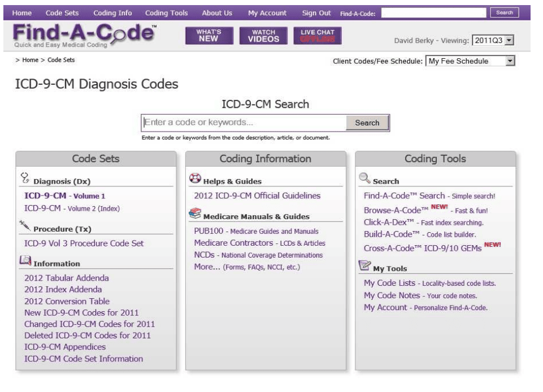This screenshot has width=543, height=392.
Task: Click the top Find-A-Code search input
Action: [x=433, y=13]
